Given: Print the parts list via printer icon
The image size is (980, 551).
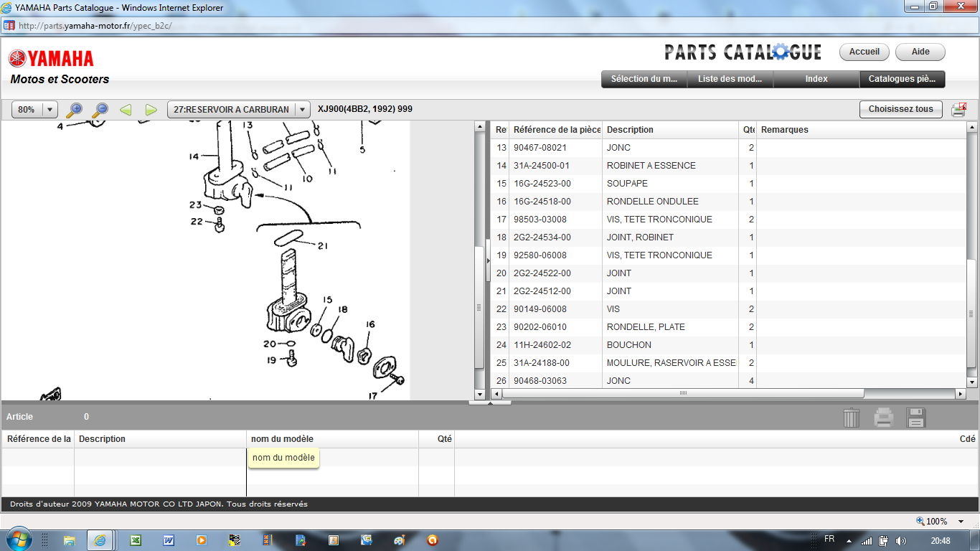Looking at the screenshot, I should [958, 110].
